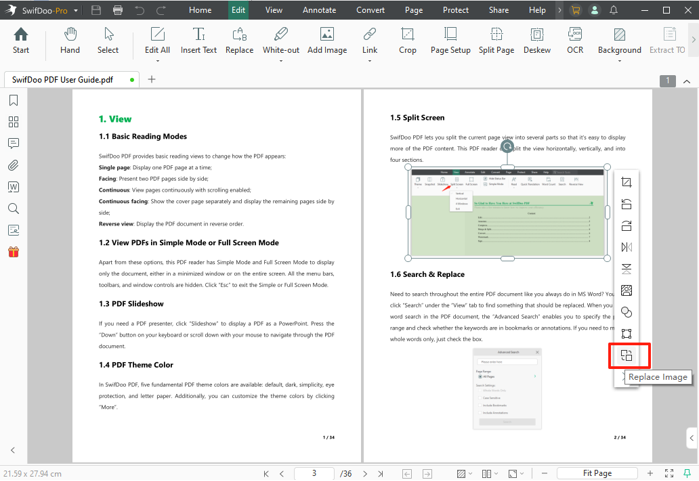Open the Share tab
The image size is (699, 481).
[x=498, y=10]
